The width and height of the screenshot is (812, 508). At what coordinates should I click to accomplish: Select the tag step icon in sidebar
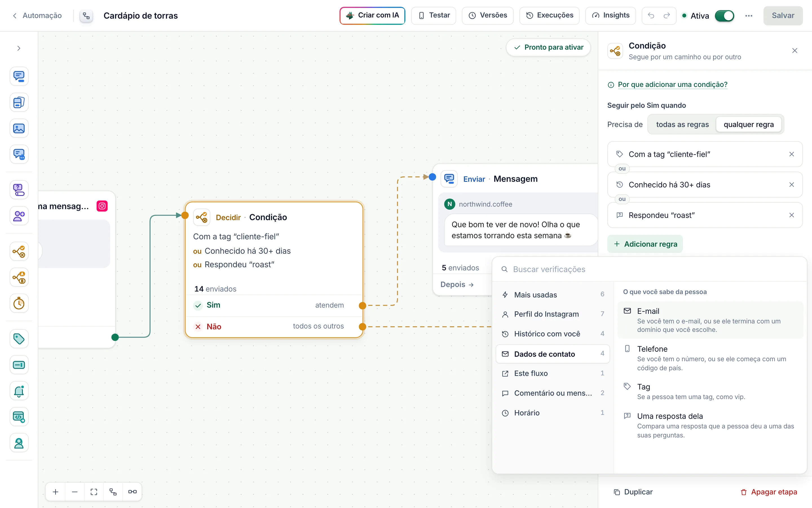click(19, 339)
